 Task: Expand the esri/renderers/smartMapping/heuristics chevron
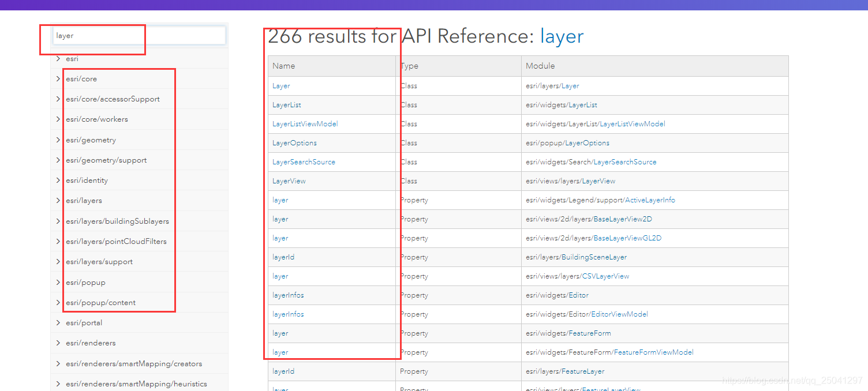coord(58,384)
